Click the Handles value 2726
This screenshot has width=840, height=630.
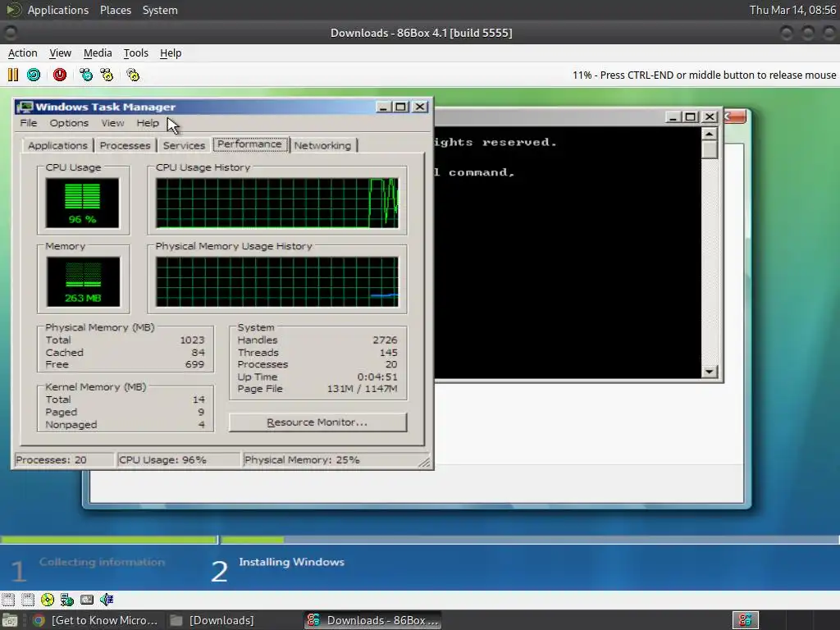tap(385, 340)
